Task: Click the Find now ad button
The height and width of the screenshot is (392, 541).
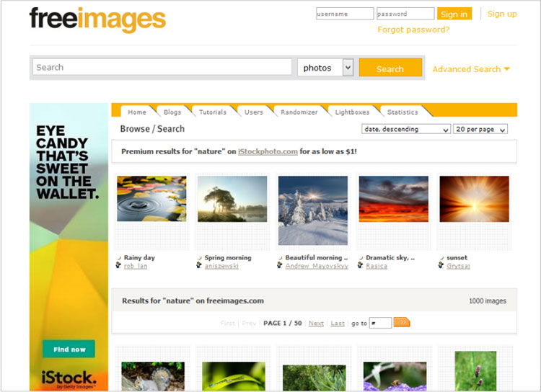Action: (69, 349)
